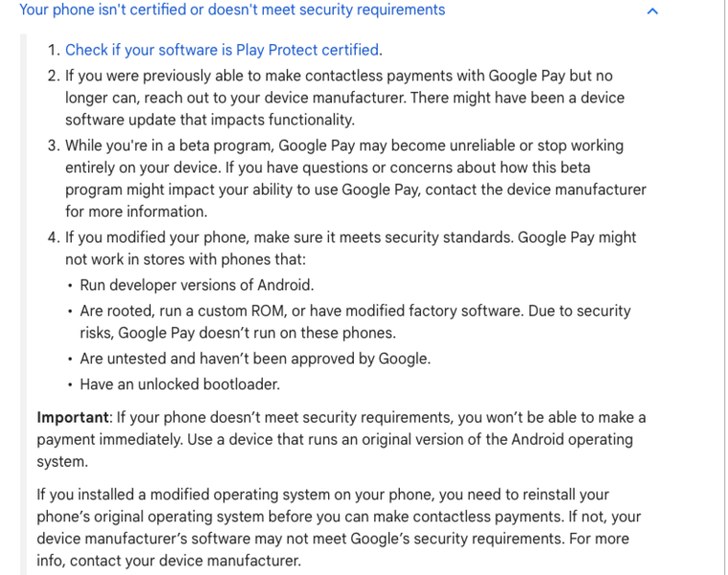This screenshot has height=575, width=728.
Task: Click the number 1 list marker
Action: tap(54, 50)
